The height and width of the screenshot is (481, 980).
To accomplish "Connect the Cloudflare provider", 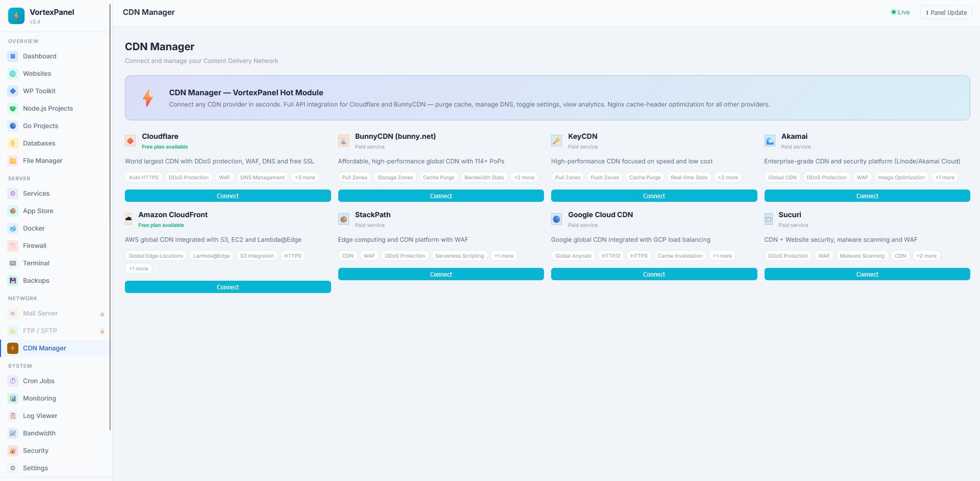I will pos(228,196).
